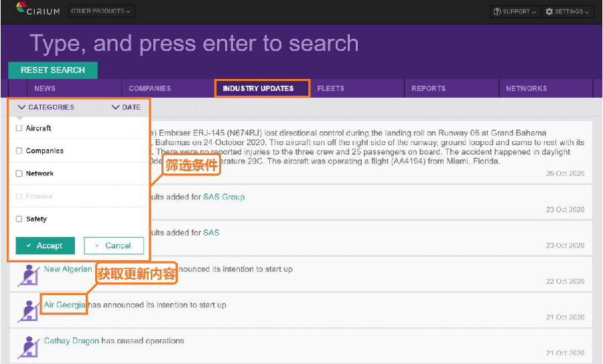Expand the Date filter dropdown
603x364 pixels.
[126, 107]
